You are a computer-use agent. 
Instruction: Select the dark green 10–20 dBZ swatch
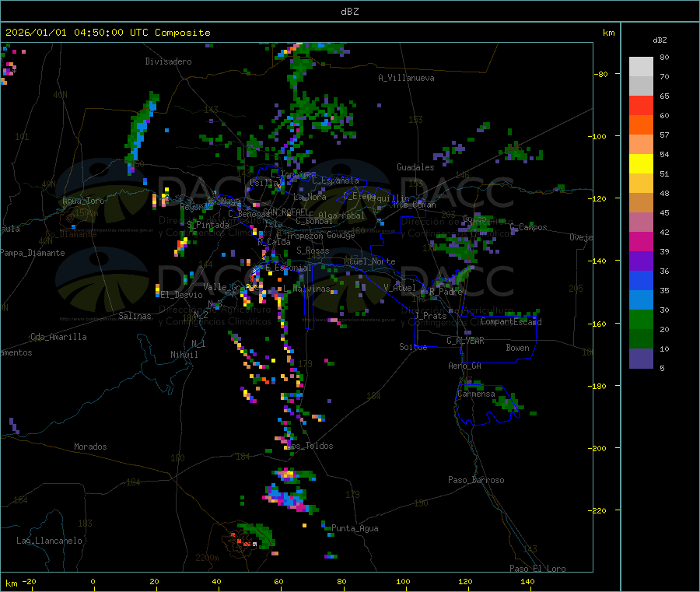[x=641, y=339]
